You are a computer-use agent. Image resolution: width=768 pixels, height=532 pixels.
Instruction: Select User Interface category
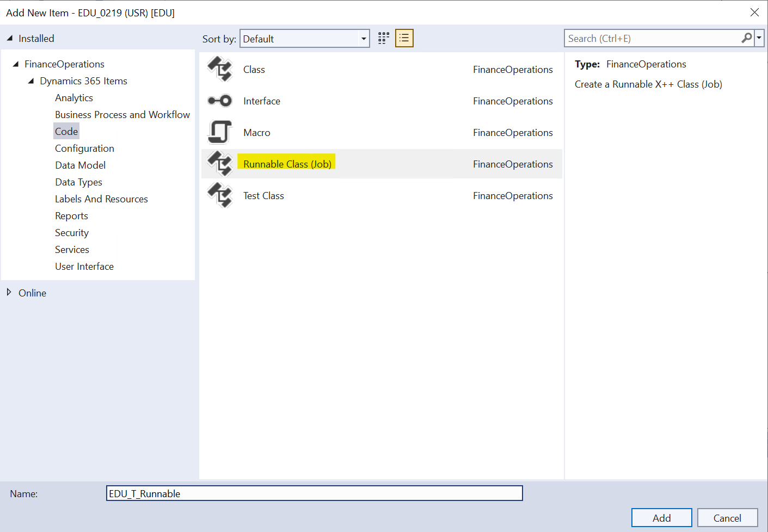pyautogui.click(x=84, y=267)
